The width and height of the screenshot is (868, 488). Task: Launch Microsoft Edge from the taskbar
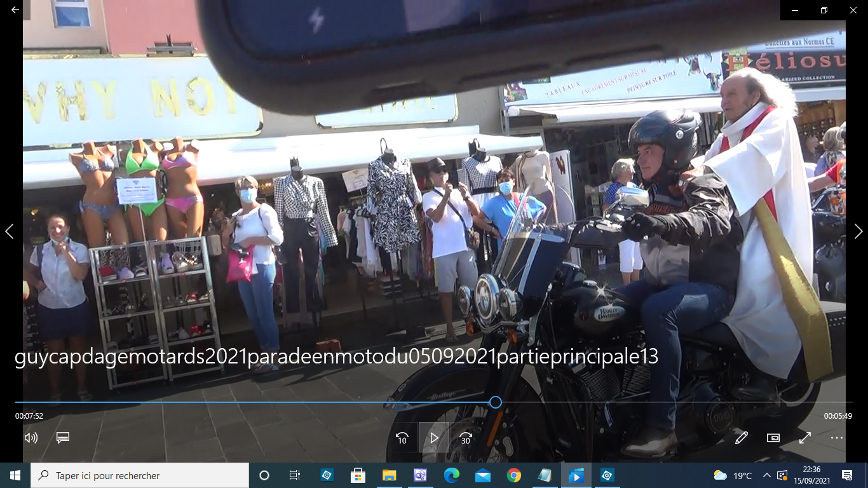pos(451,475)
